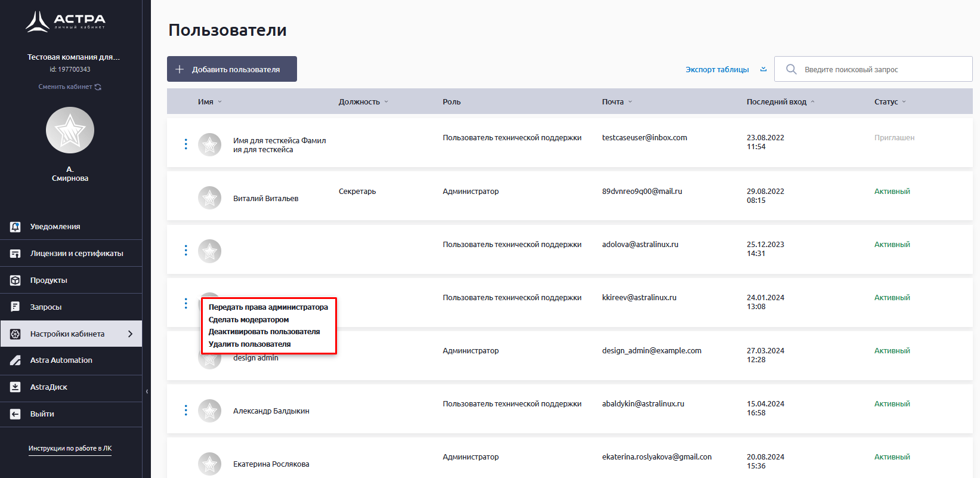Click the Уведомления bell icon in sidebar

[x=16, y=227]
